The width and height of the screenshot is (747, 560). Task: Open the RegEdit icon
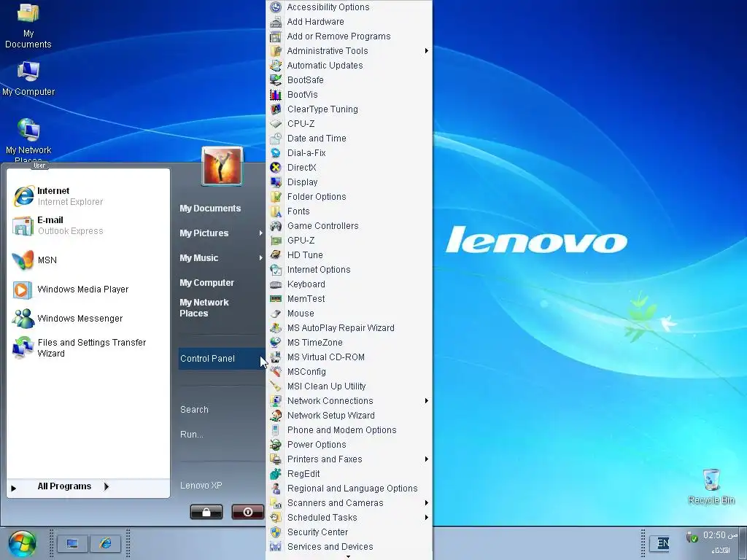click(275, 474)
